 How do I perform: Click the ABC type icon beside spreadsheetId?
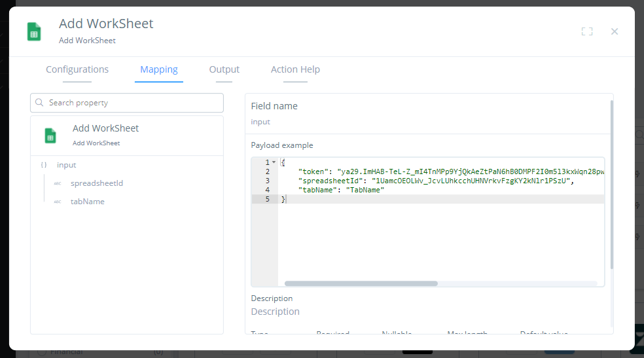(58, 183)
